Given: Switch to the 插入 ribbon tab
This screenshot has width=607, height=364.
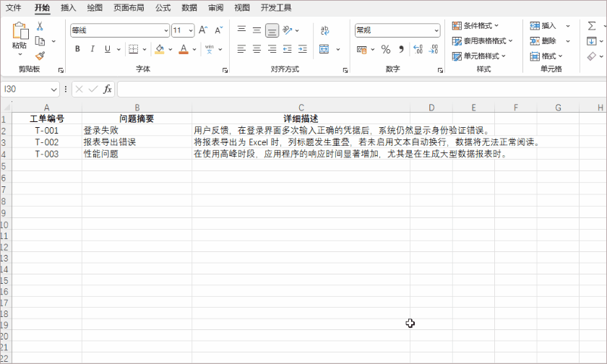Looking at the screenshot, I should click(68, 8).
